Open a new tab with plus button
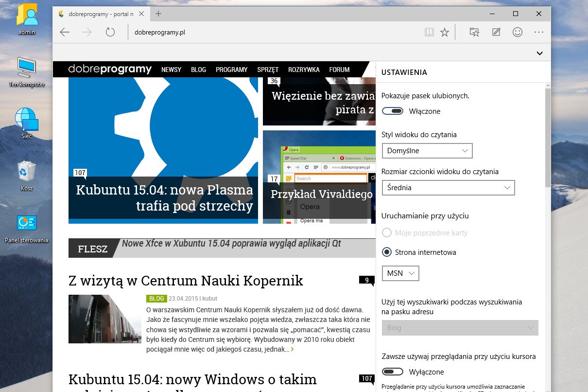This screenshot has height=392, width=588. [x=158, y=14]
